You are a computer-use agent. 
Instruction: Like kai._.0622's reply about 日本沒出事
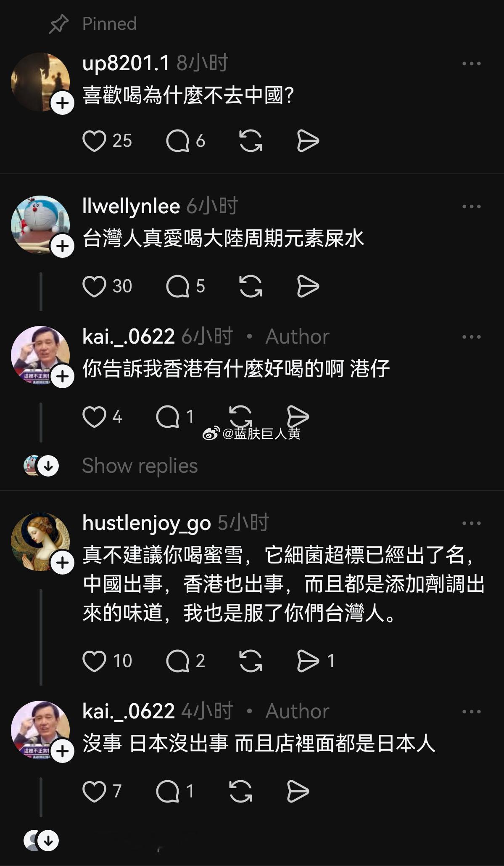coord(94,791)
